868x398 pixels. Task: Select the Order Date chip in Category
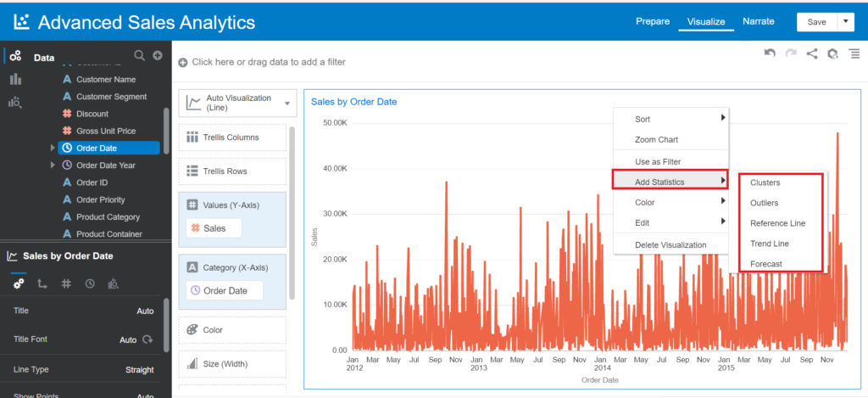tap(224, 290)
